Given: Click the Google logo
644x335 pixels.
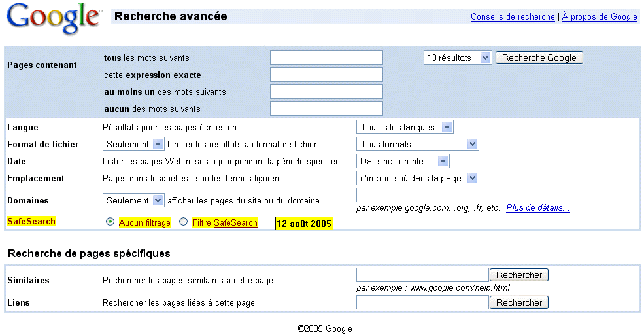Looking at the screenshot, I should click(x=53, y=19).
